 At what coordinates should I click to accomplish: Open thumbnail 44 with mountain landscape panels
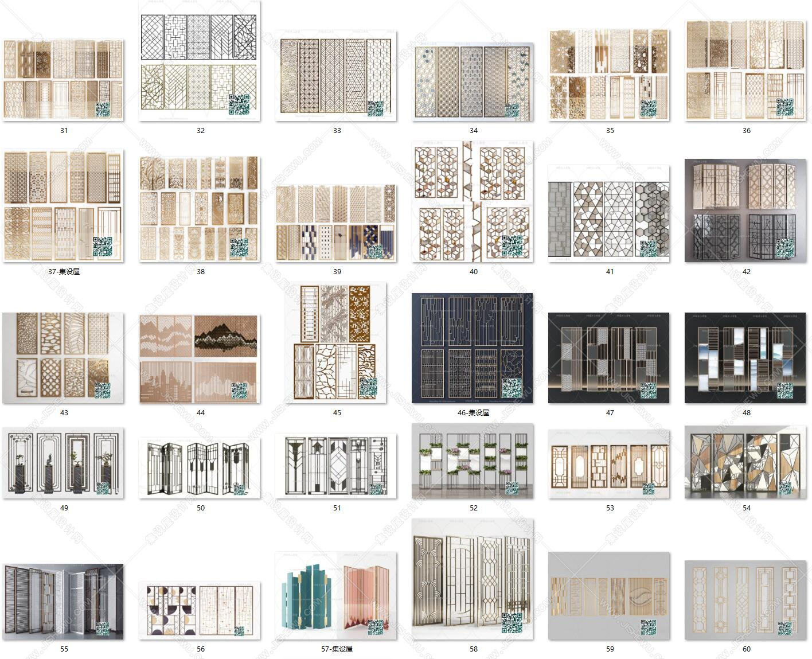(x=200, y=359)
